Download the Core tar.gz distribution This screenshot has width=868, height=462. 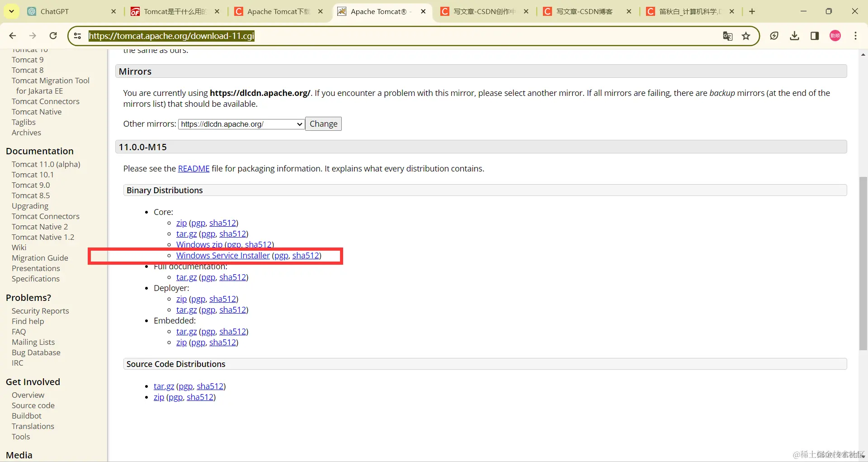click(x=186, y=234)
